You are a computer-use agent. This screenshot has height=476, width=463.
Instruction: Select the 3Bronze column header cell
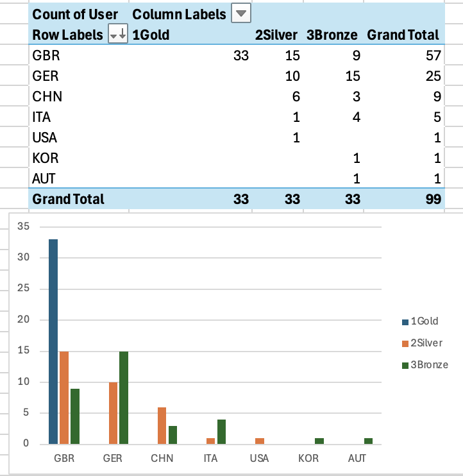(331, 35)
